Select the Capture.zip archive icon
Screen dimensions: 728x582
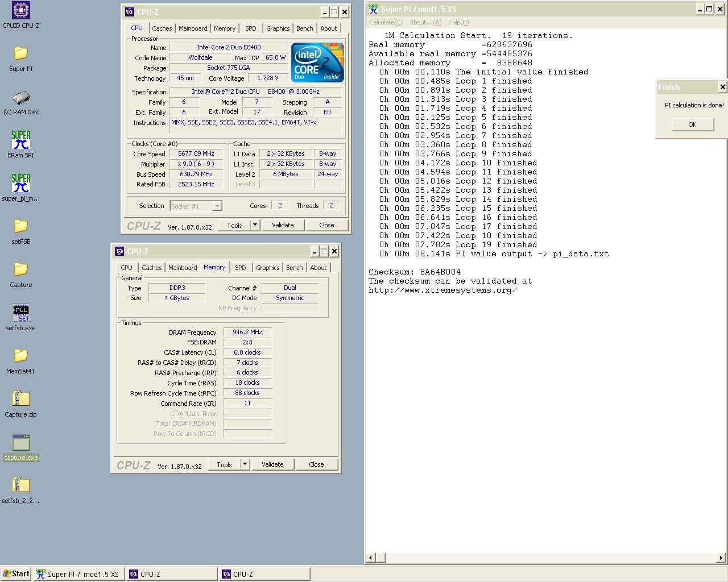[20, 404]
